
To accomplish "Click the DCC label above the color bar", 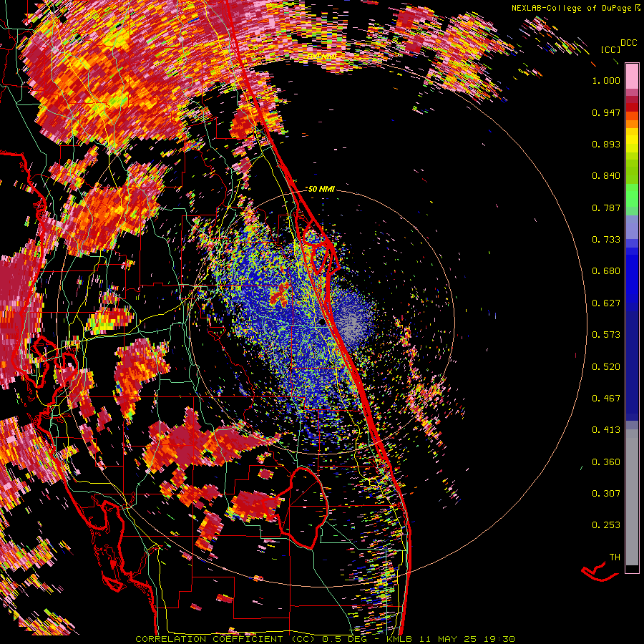I will (628, 43).
